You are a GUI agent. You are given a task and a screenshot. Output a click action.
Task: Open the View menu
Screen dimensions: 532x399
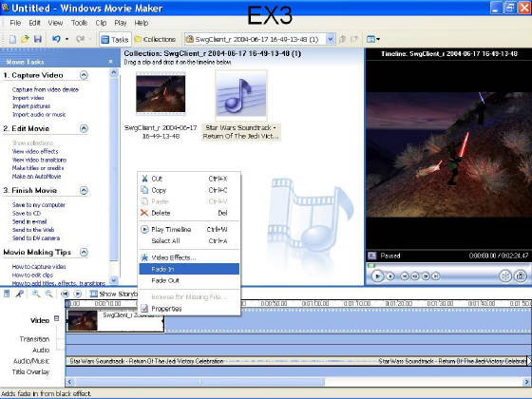55,23
